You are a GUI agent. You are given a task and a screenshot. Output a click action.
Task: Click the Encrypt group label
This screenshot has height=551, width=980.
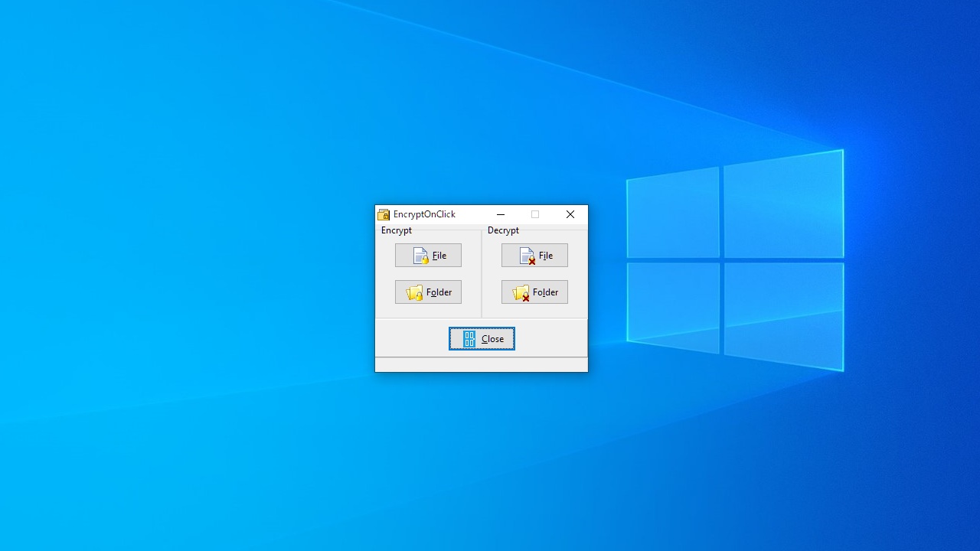tap(397, 230)
